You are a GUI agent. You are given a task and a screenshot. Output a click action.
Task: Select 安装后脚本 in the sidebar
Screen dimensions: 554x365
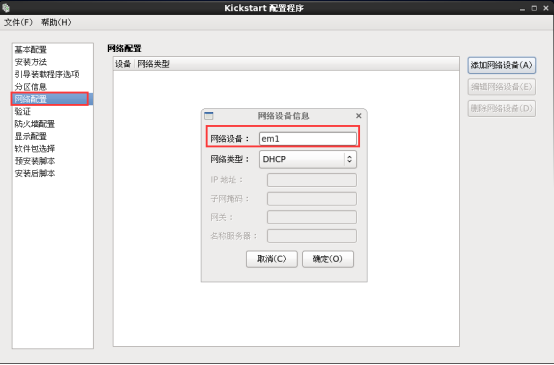[53, 173]
